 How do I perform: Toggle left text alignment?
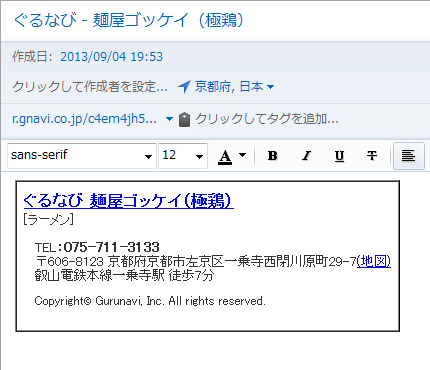[409, 156]
